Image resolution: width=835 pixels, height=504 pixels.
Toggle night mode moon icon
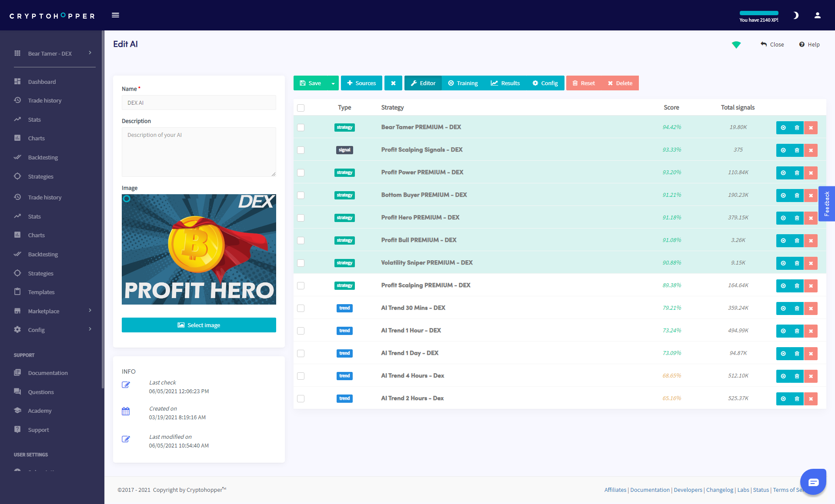795,15
